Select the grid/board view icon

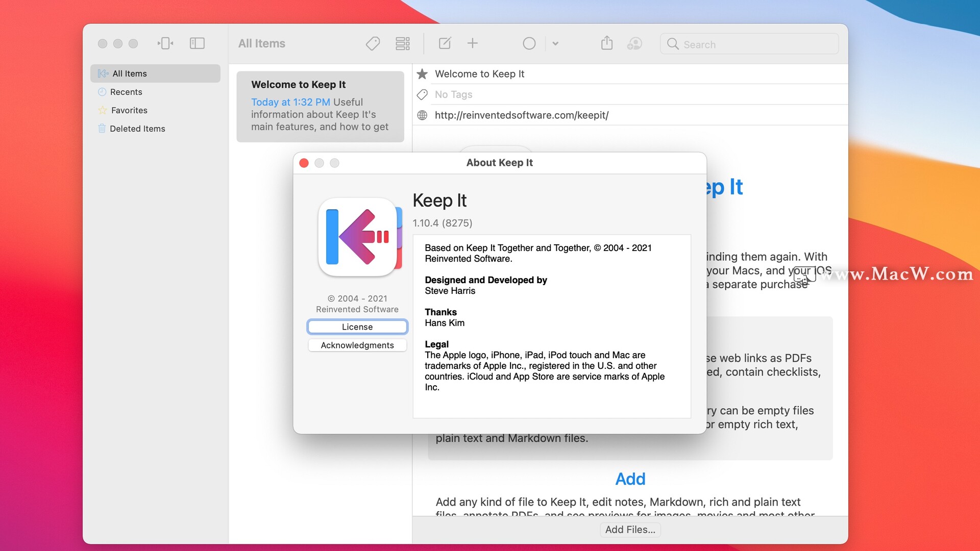(x=402, y=43)
